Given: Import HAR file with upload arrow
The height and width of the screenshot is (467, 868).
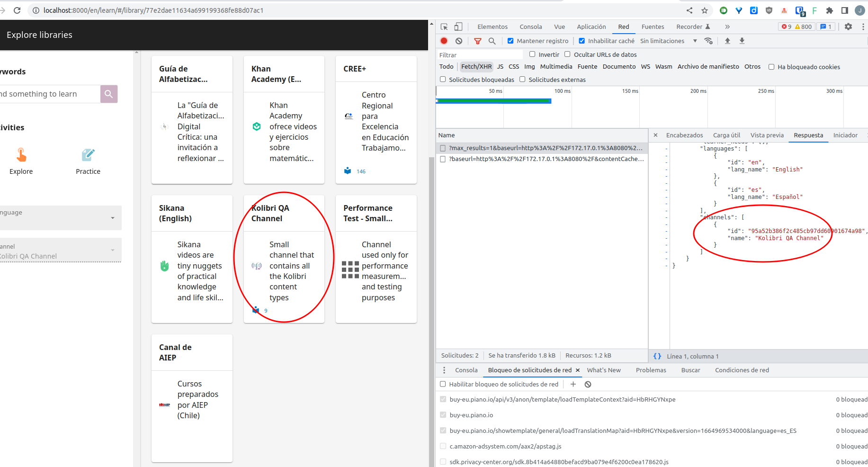Looking at the screenshot, I should point(727,41).
